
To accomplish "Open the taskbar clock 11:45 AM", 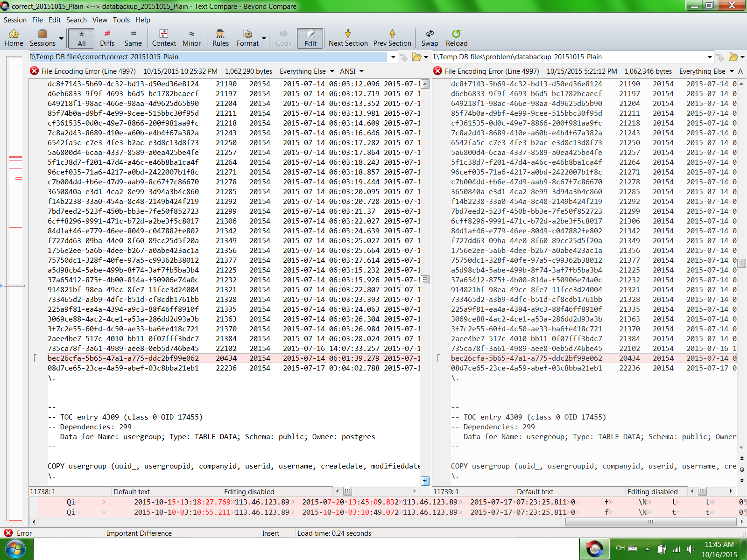I will click(x=719, y=549).
